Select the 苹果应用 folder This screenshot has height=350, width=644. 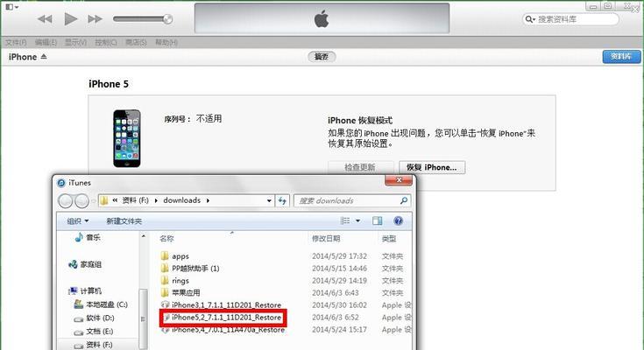point(186,293)
